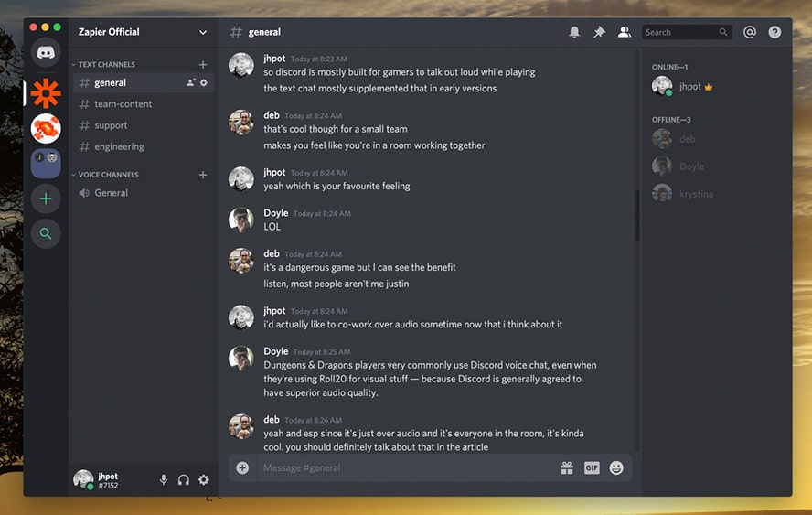Add a server with plus button
This screenshot has height=515, width=812.
[x=46, y=198]
